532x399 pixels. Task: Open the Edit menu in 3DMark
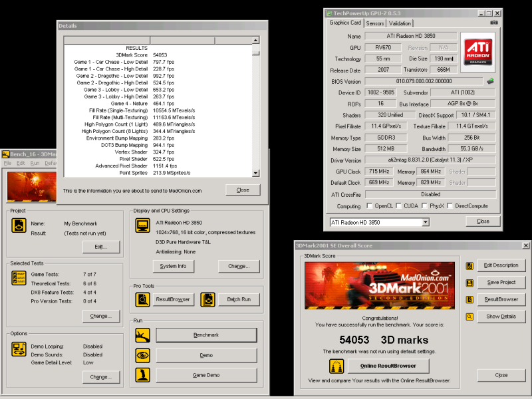pos(21,163)
